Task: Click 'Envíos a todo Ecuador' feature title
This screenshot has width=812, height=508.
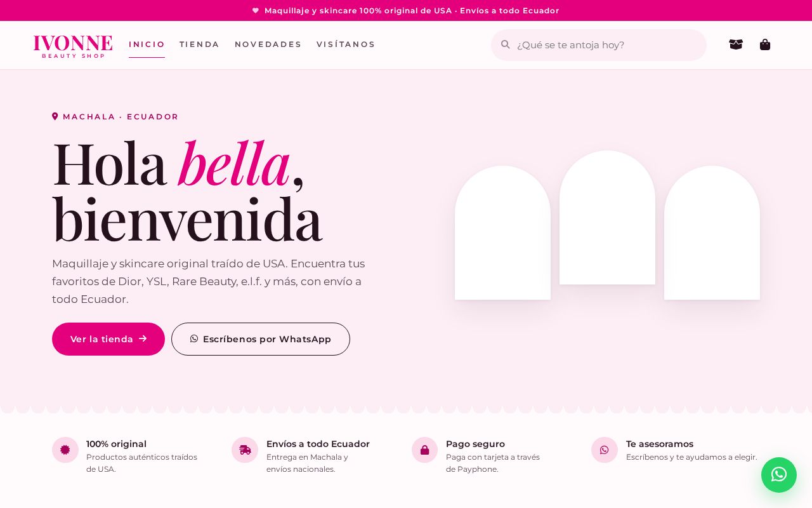Action: click(318, 444)
